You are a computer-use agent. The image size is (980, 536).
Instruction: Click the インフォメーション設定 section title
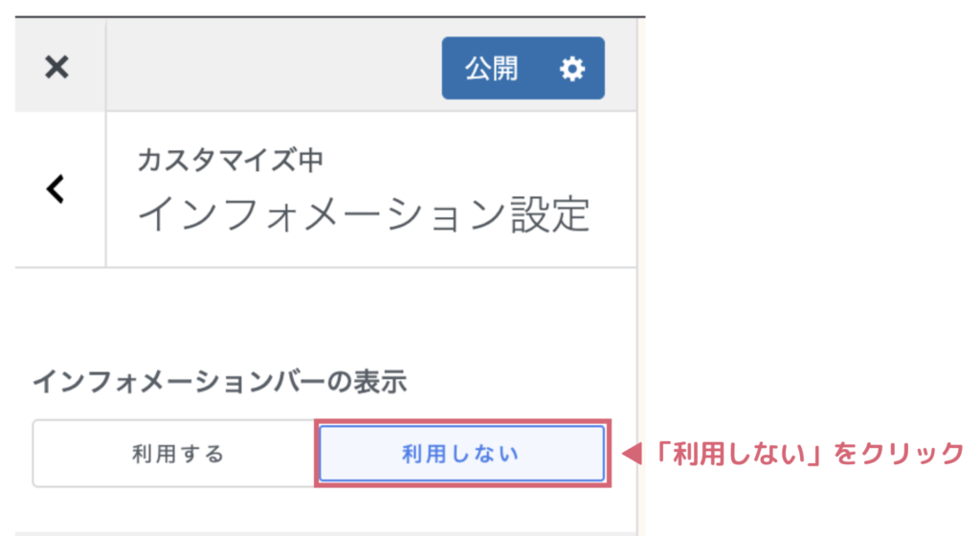point(364,213)
